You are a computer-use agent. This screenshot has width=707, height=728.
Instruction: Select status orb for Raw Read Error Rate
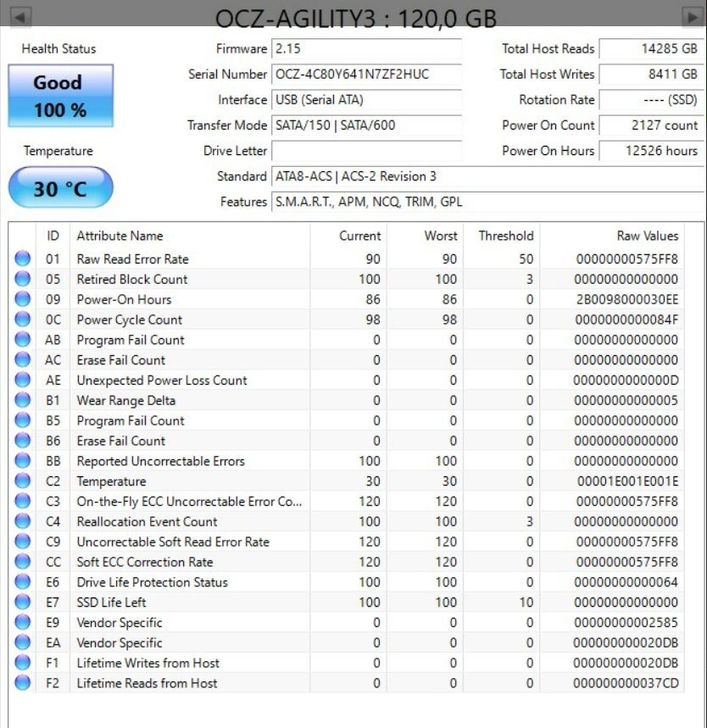[x=23, y=258]
